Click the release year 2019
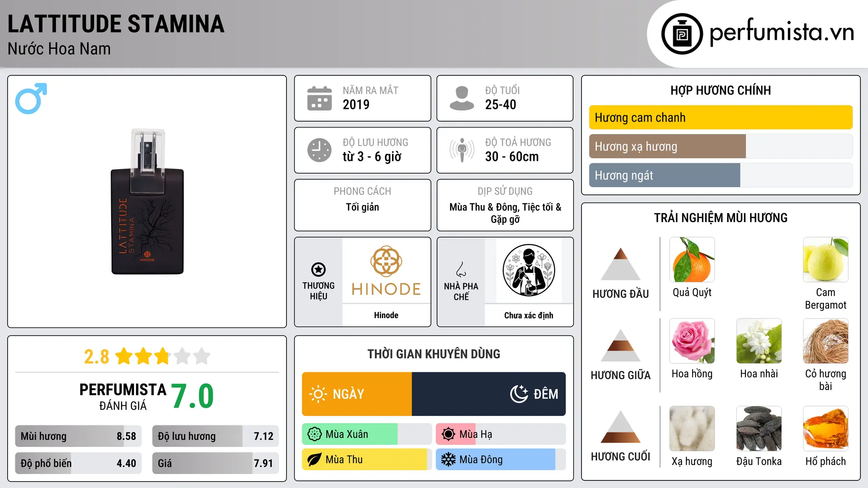This screenshot has height=488, width=868. tap(356, 105)
